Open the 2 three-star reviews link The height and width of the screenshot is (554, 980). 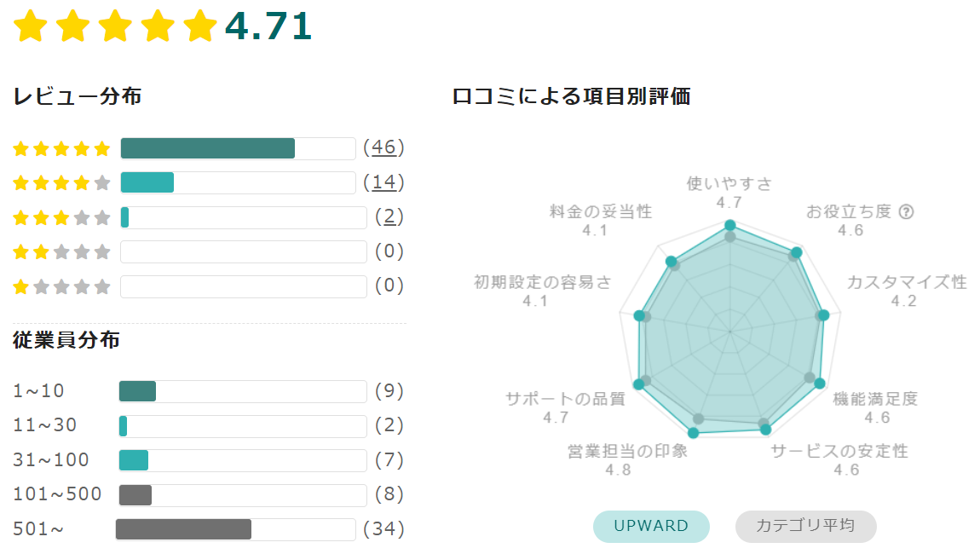(x=389, y=216)
